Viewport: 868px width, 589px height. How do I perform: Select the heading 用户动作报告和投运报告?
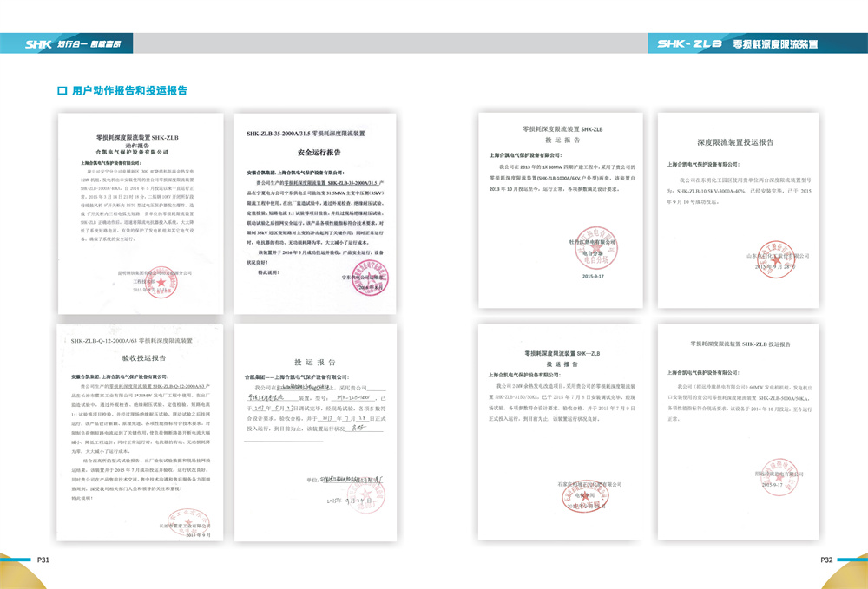point(129,91)
